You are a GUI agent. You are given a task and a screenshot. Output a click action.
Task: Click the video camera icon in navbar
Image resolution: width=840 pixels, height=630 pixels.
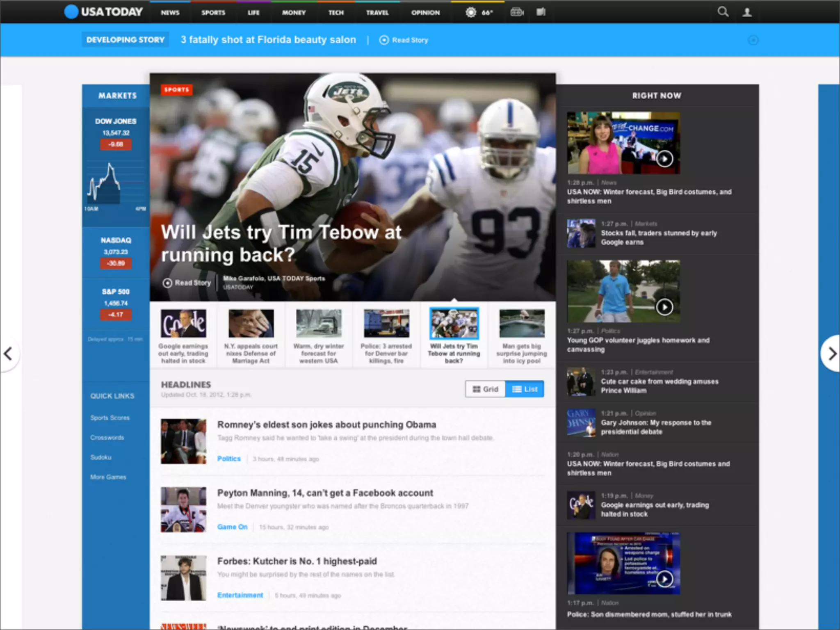(x=517, y=12)
